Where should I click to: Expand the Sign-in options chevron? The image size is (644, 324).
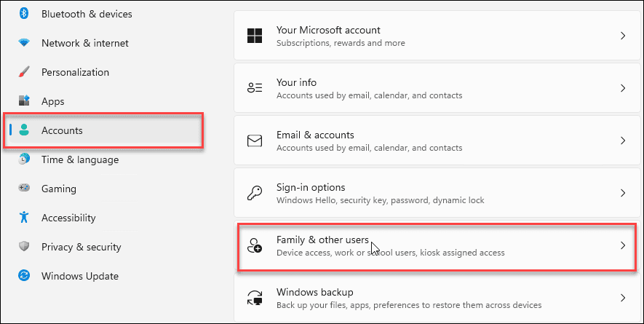(x=623, y=193)
